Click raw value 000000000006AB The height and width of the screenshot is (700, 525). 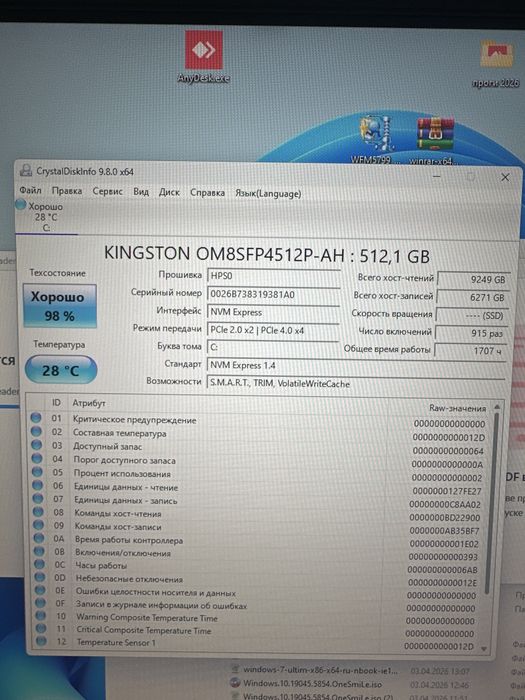click(442, 570)
